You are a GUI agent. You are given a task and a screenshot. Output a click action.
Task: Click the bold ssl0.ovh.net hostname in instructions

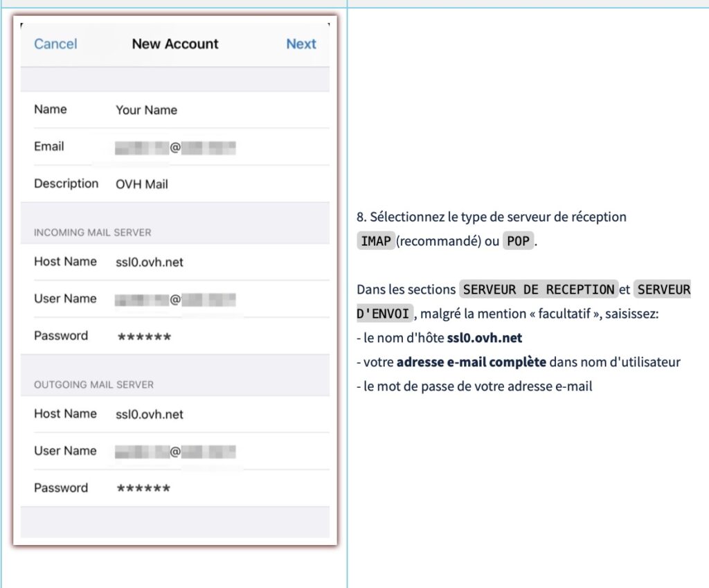[485, 338]
